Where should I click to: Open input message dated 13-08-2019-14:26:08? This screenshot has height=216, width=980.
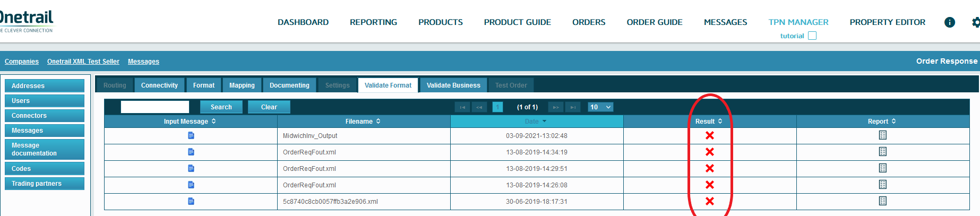click(x=191, y=185)
